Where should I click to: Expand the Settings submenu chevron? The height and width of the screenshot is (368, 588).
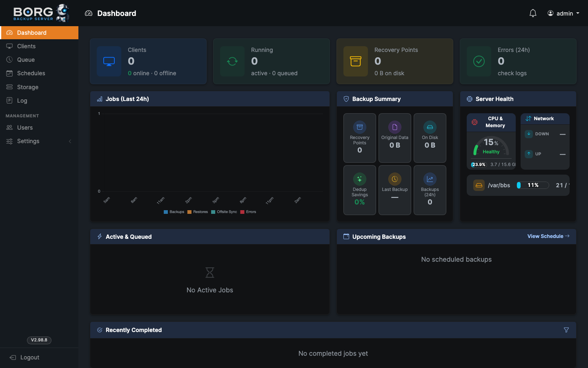pos(70,141)
